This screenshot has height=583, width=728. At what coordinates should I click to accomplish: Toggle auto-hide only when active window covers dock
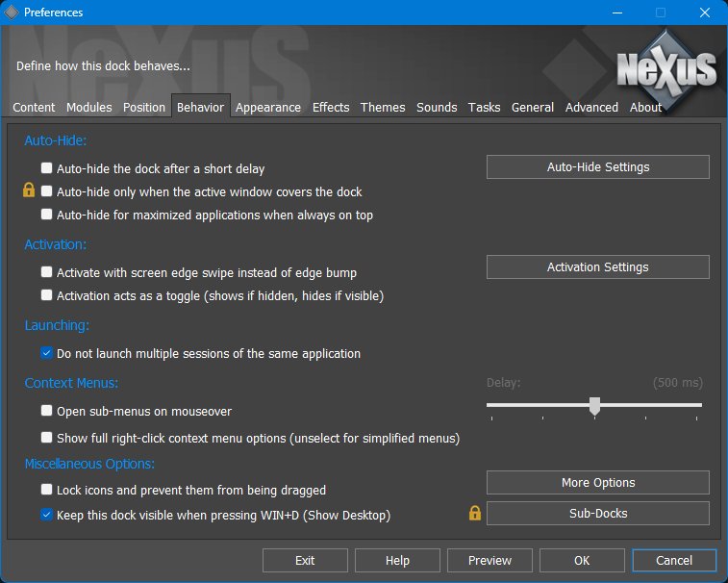pyautogui.click(x=46, y=191)
